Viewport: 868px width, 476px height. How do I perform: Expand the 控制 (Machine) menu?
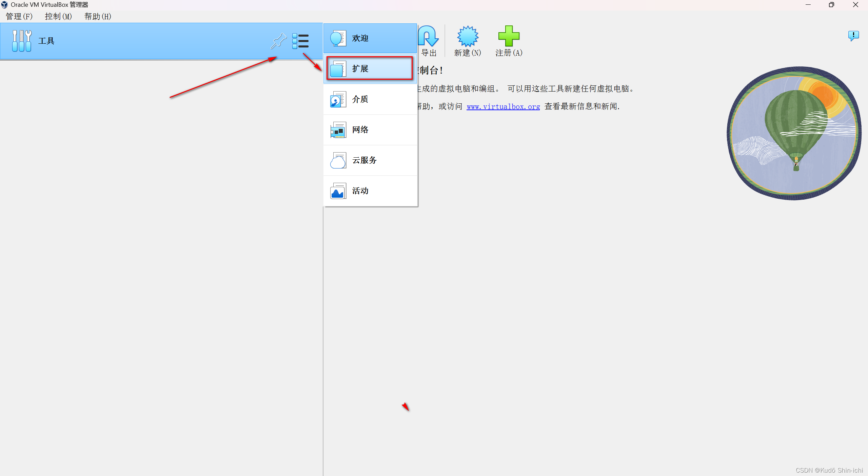[x=58, y=16]
